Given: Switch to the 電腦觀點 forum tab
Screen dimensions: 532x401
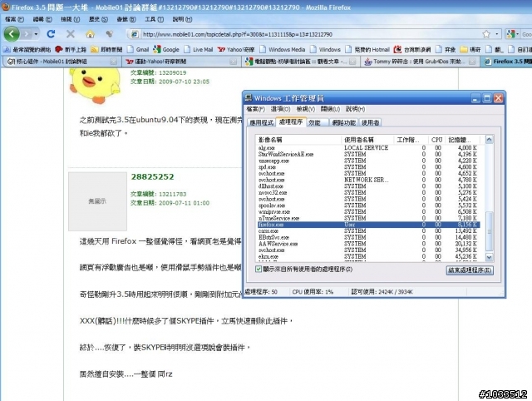Looking at the screenshot, I should (300, 62).
